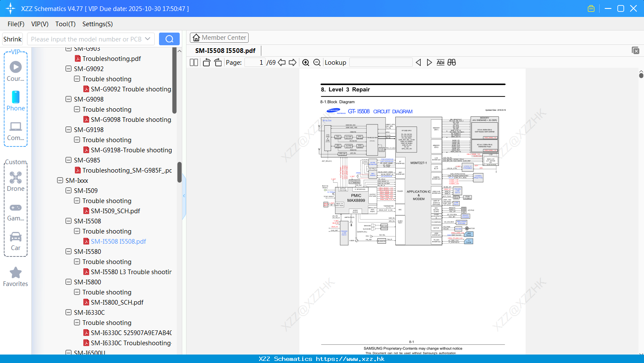
Task: Rotate the page clockwise
Action: (x=218, y=63)
